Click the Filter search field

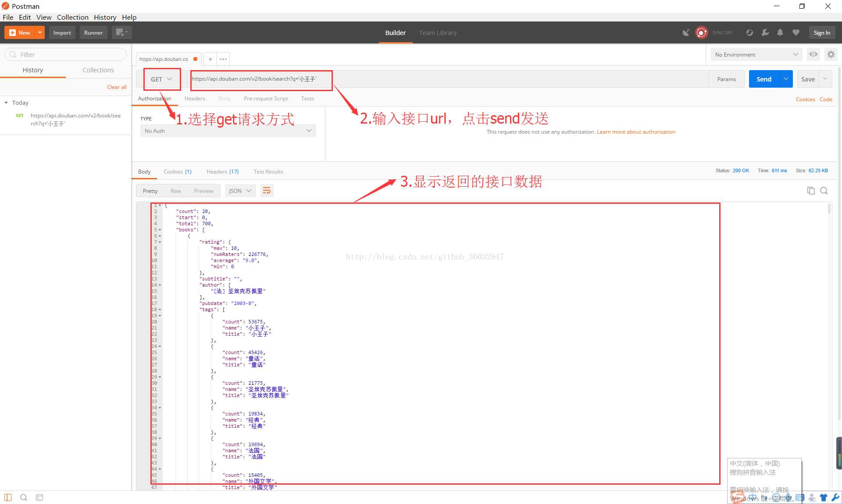[66, 54]
